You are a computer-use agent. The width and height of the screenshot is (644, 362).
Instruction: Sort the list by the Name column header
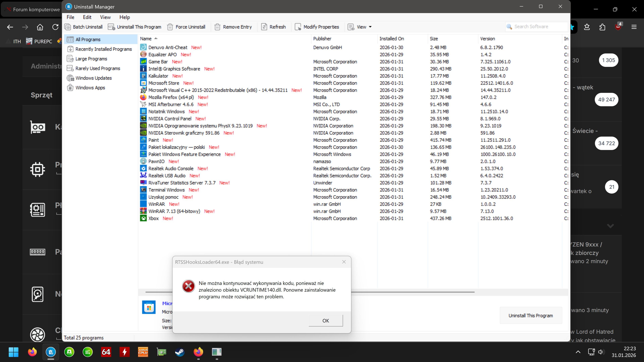tap(146, 39)
